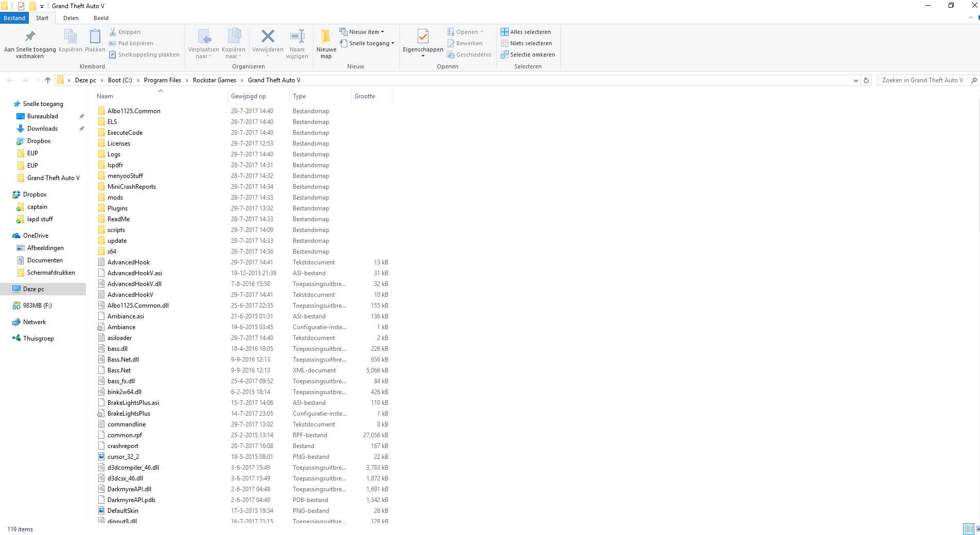Click Pad kopiëren in ribbon
The image size is (980, 535).
click(x=131, y=43)
